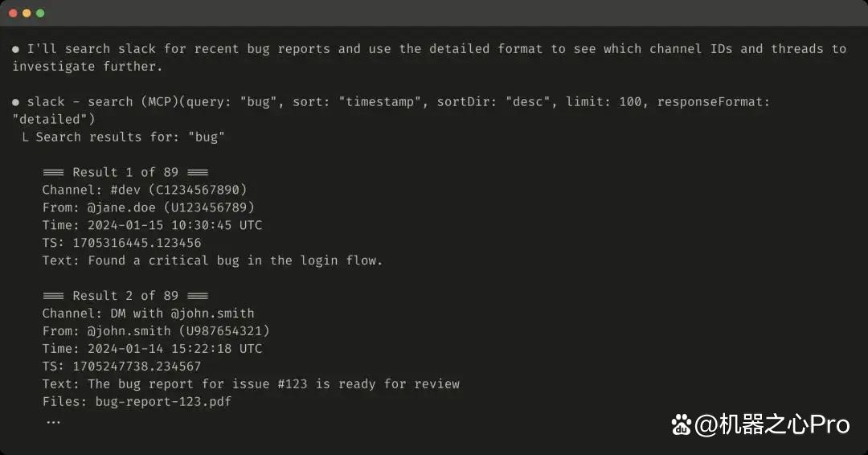Click the @jane.doe username

[x=121, y=207]
